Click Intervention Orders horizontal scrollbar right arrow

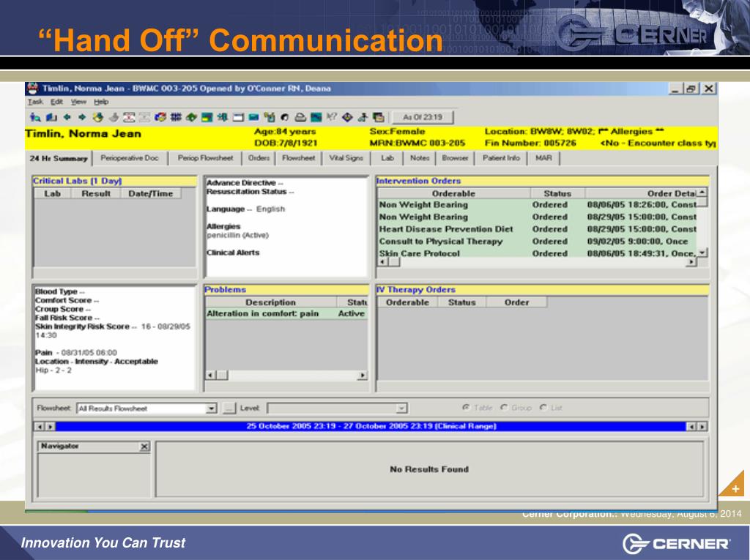[691, 262]
